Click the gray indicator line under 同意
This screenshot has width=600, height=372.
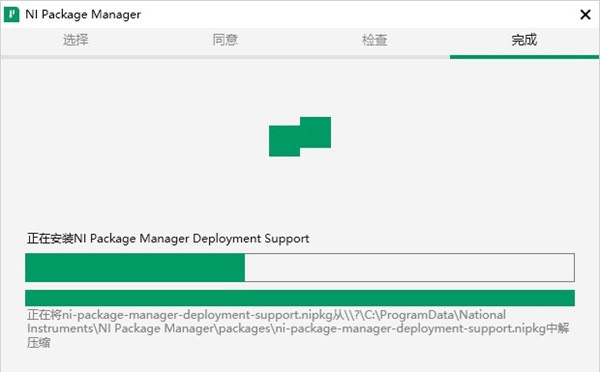pyautogui.click(x=225, y=57)
